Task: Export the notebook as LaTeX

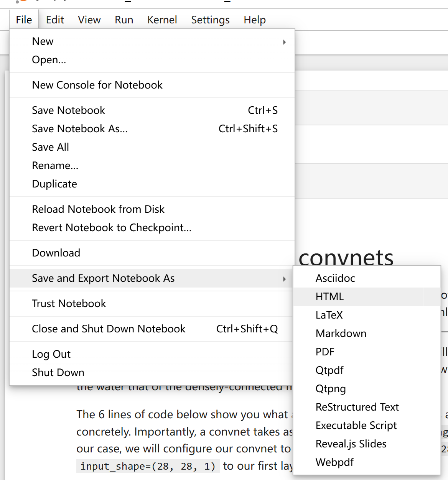Action: (x=329, y=315)
